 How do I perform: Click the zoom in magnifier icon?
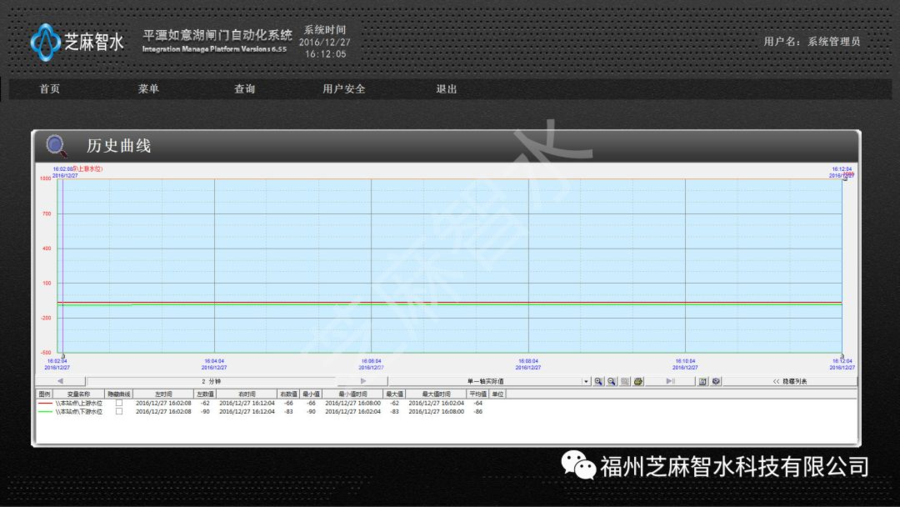599,381
